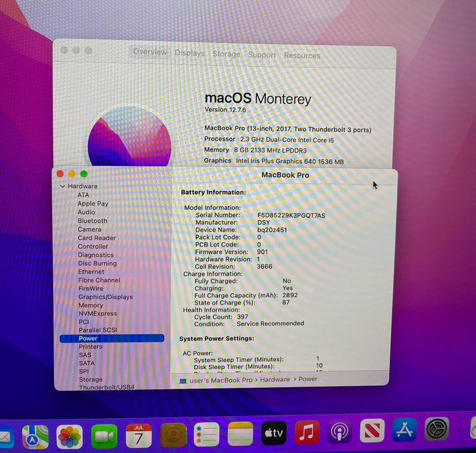Select SPI in the sidebar
The width and height of the screenshot is (476, 453).
coord(84,371)
